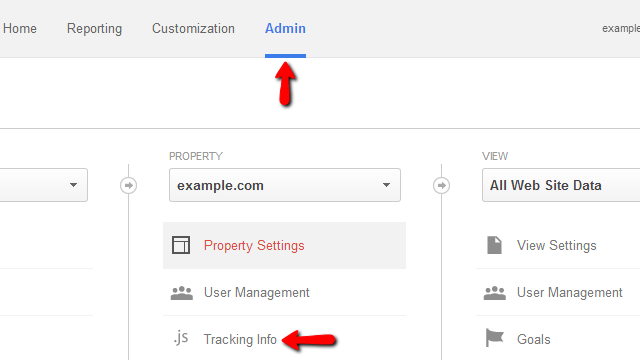Switch to the Home tab
The width and height of the screenshot is (640, 360).
pyautogui.click(x=20, y=29)
